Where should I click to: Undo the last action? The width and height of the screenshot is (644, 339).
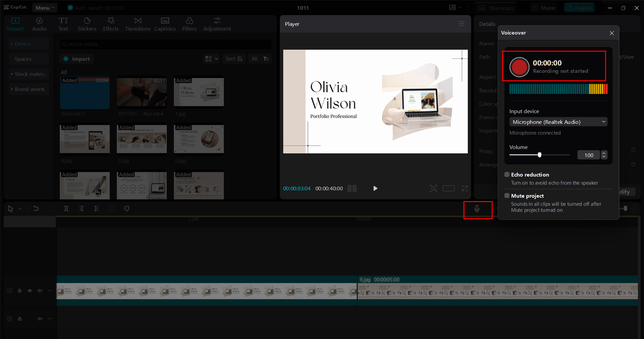click(x=36, y=209)
